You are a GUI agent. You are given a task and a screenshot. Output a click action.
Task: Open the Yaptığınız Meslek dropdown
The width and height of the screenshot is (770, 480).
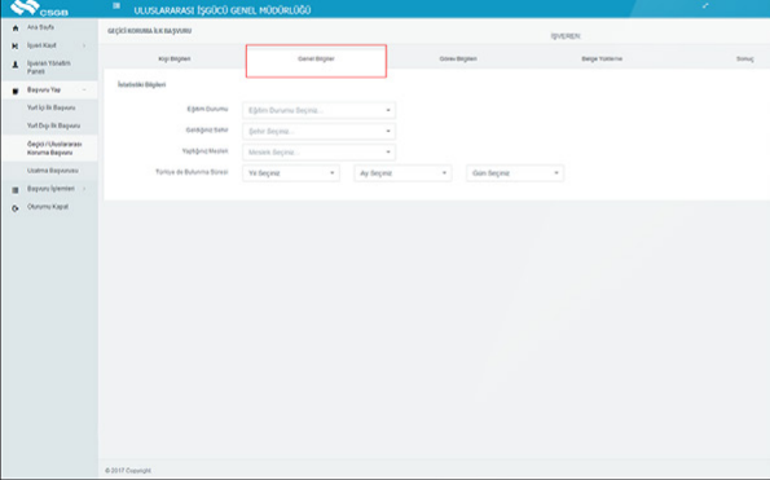[319, 152]
